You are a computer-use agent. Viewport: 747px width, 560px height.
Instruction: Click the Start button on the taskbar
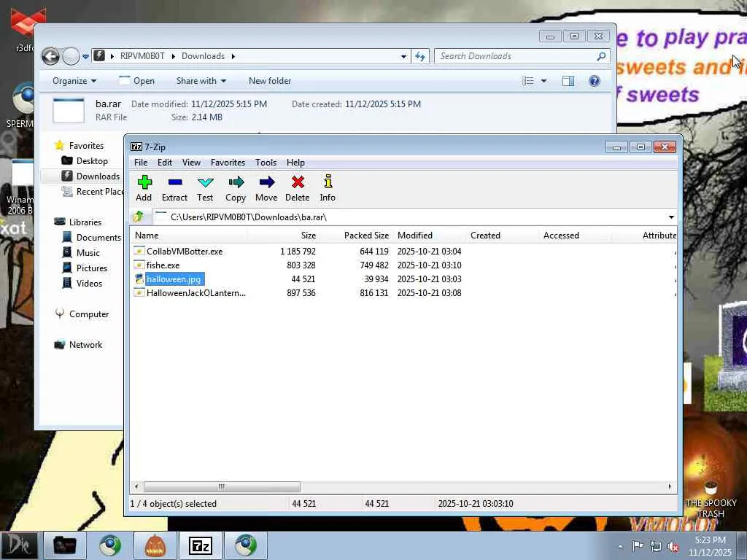point(19,545)
